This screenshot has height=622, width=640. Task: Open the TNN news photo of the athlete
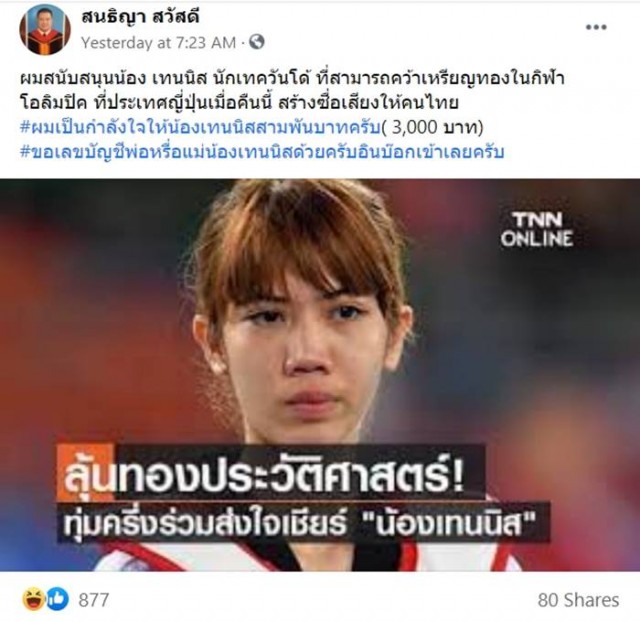tap(320, 375)
